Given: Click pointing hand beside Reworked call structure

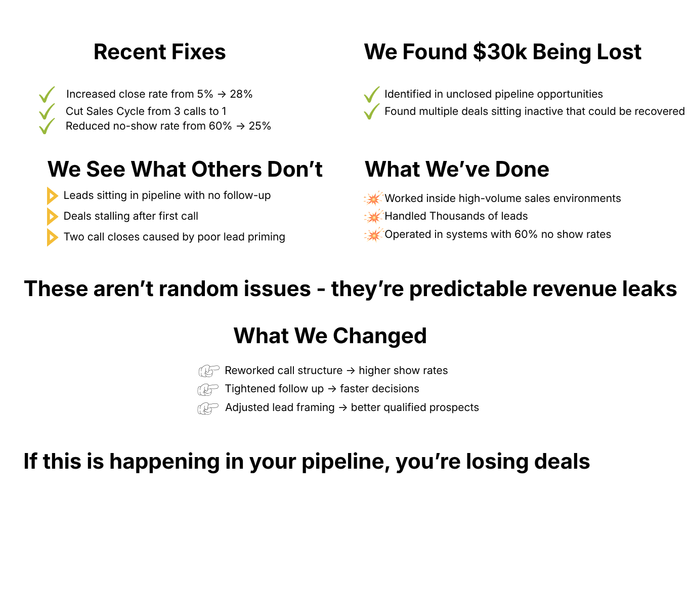Looking at the screenshot, I should [209, 371].
